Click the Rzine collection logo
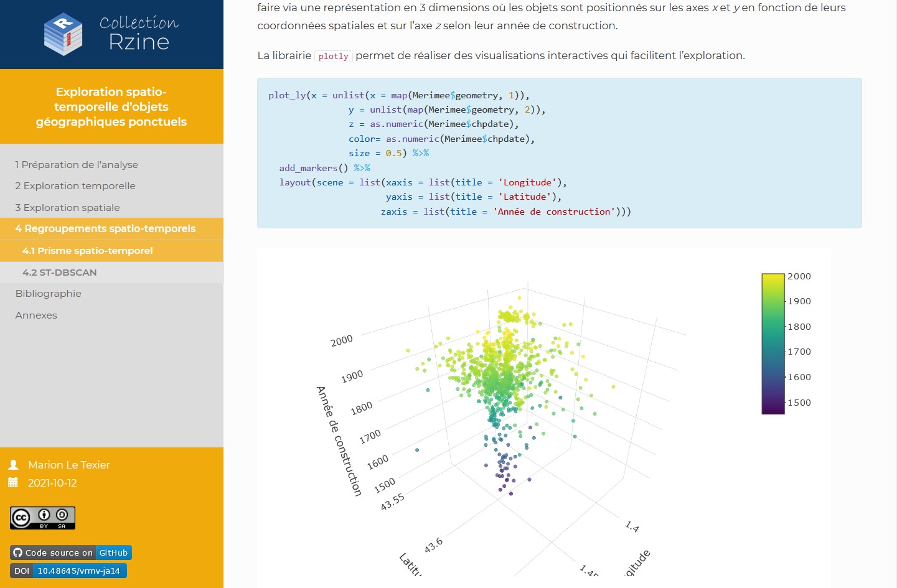897x588 pixels. [111, 34]
